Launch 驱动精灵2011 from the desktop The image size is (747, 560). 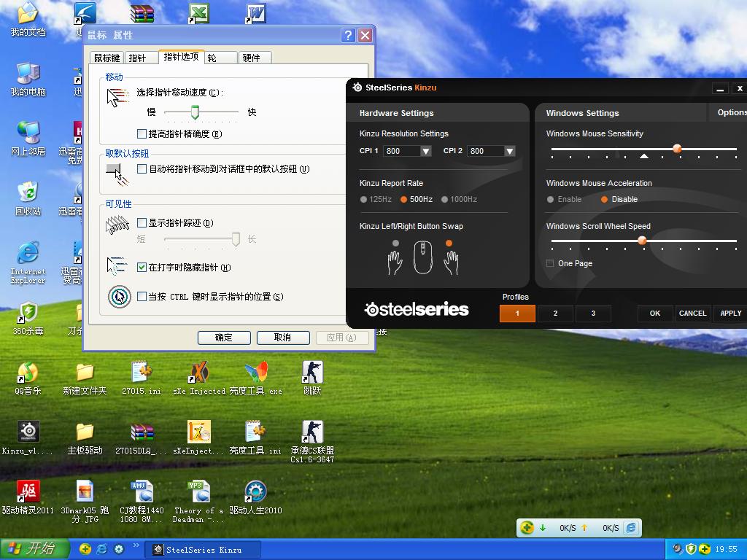coord(28,497)
